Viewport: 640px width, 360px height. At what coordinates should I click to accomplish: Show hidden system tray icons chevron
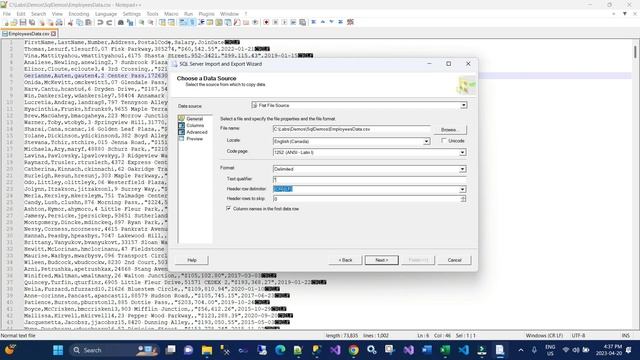pos(521,350)
